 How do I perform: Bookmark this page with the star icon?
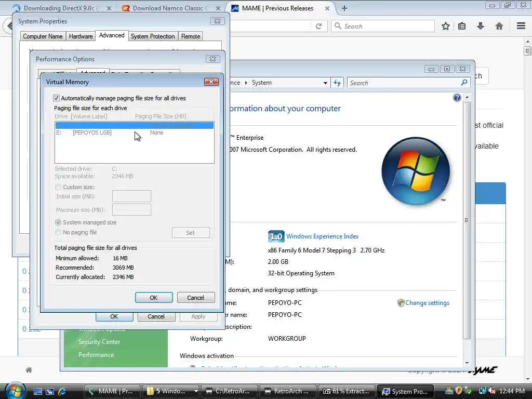point(445,26)
